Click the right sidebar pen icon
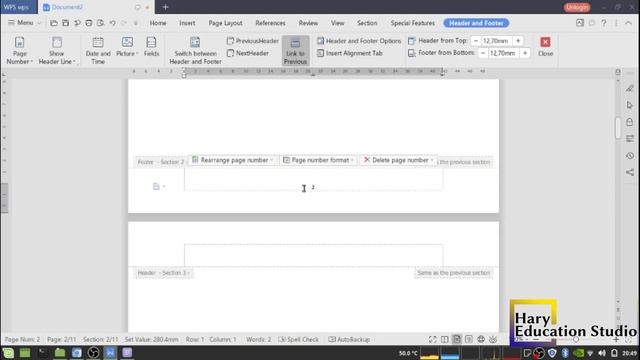The height and width of the screenshot is (360, 640). [x=630, y=88]
